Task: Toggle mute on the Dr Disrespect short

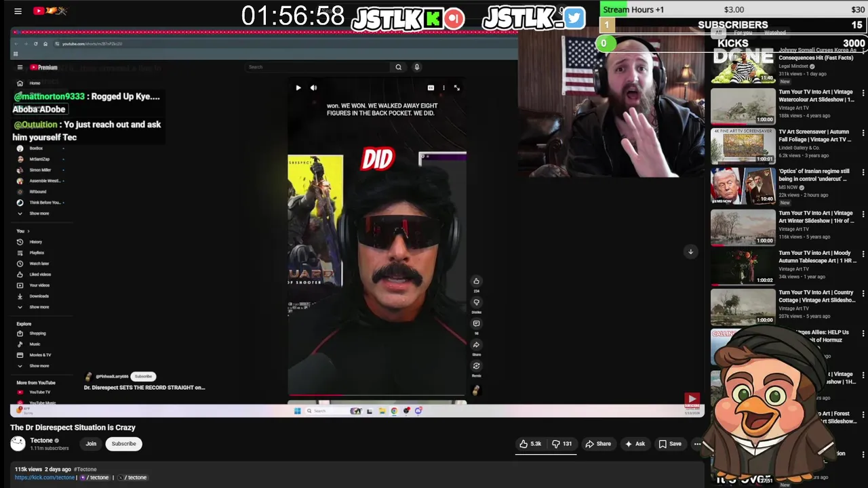Action: (x=313, y=87)
